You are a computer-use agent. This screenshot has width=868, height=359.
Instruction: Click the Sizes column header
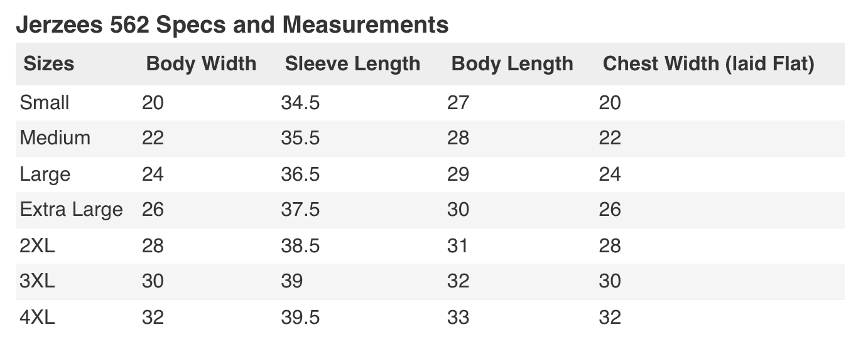point(48,63)
